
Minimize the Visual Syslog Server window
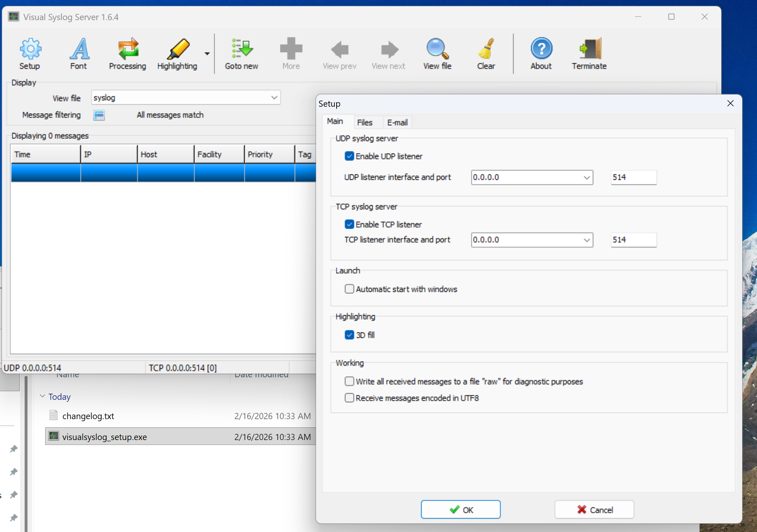[638, 17]
